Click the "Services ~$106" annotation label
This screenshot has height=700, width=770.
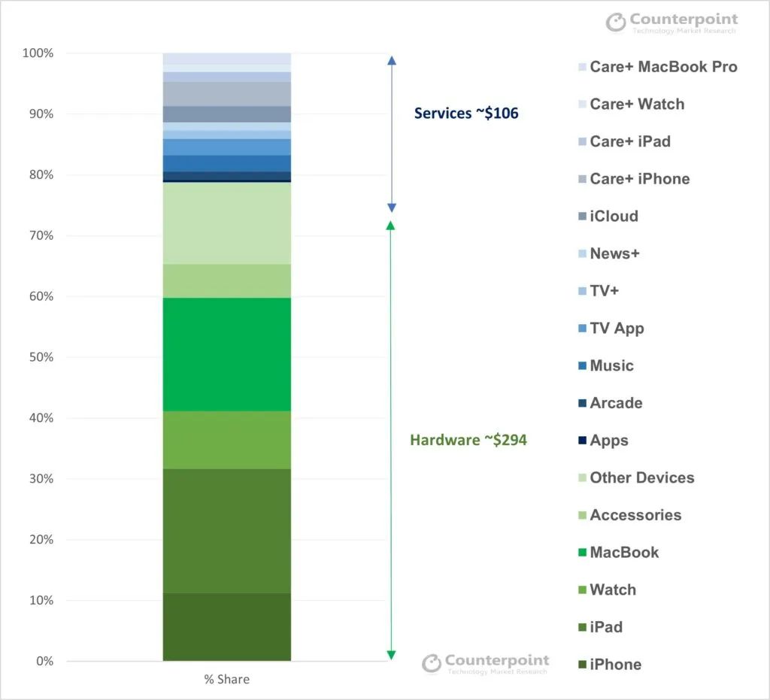coord(466,114)
